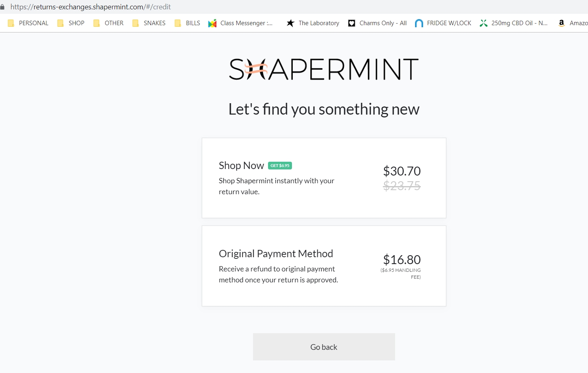Click the star icon for The Laboratory bookmark
588x373 pixels.
(x=291, y=23)
